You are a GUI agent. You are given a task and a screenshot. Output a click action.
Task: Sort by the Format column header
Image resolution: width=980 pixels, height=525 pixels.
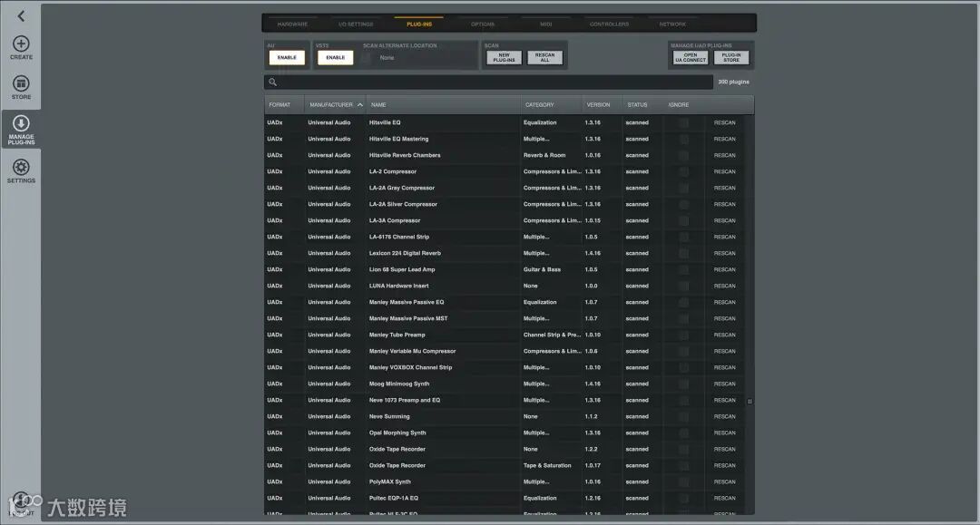279,105
